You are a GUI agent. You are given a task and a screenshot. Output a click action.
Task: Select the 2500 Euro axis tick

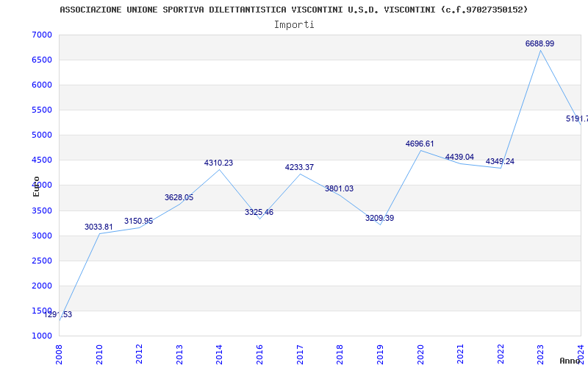click(42, 261)
